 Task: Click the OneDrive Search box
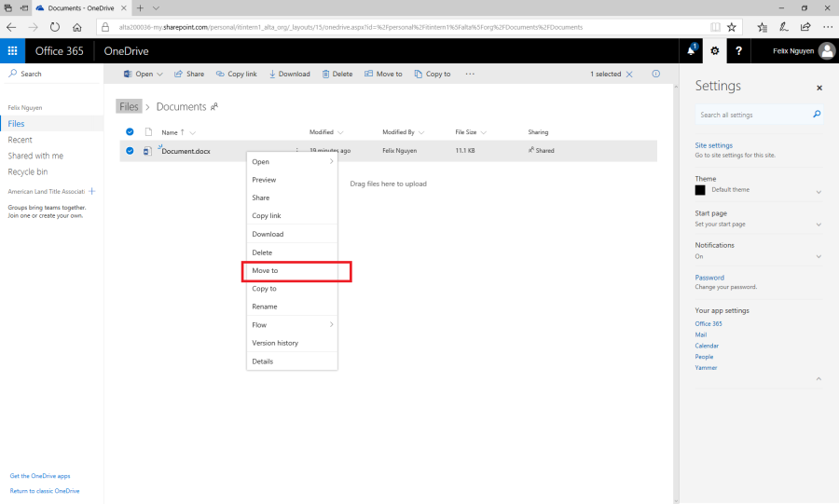click(51, 74)
